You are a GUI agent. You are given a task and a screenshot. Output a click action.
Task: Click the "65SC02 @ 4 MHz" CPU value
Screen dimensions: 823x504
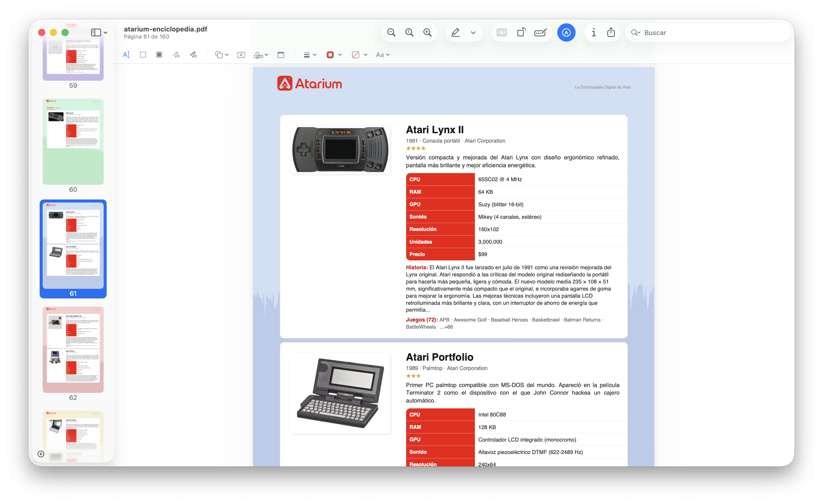(x=500, y=179)
